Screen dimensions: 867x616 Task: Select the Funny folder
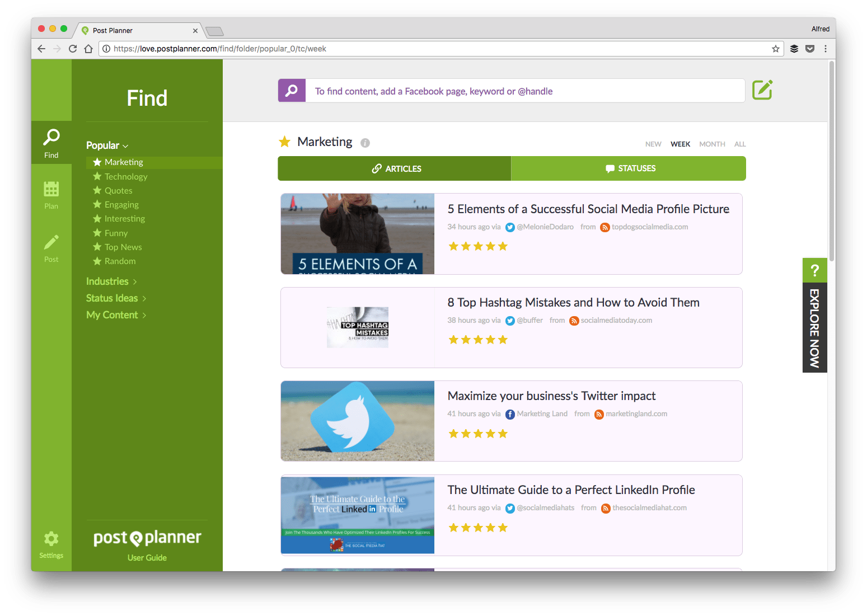(110, 233)
